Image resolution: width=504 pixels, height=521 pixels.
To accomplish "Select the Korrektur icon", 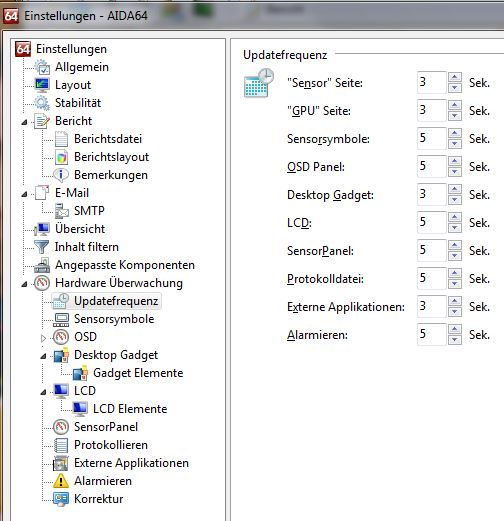I will point(61,499).
